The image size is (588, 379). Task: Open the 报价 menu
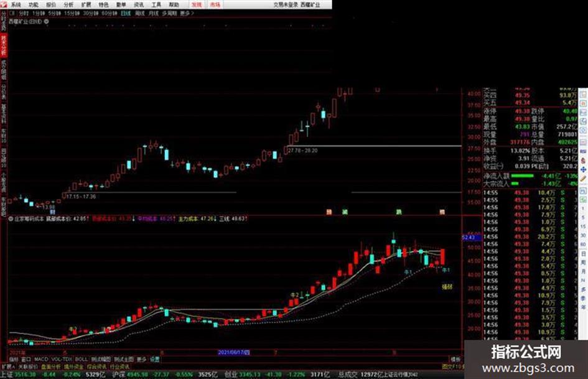[x=50, y=5]
